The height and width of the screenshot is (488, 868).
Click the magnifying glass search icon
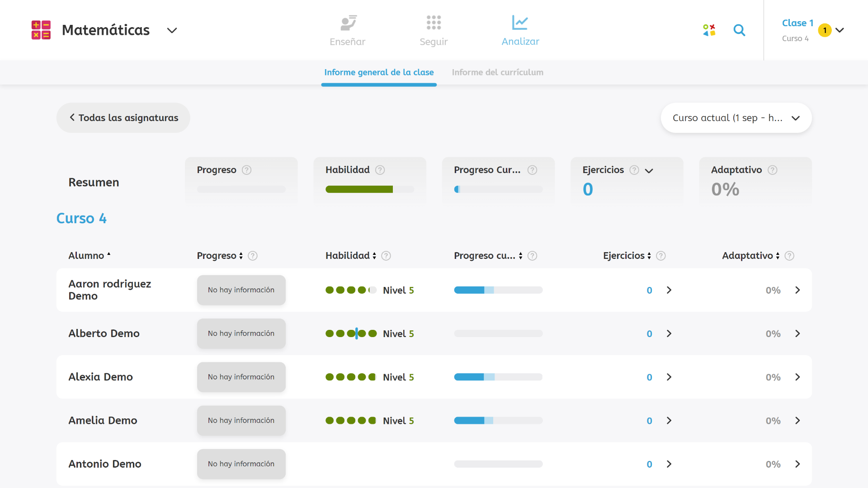(739, 30)
